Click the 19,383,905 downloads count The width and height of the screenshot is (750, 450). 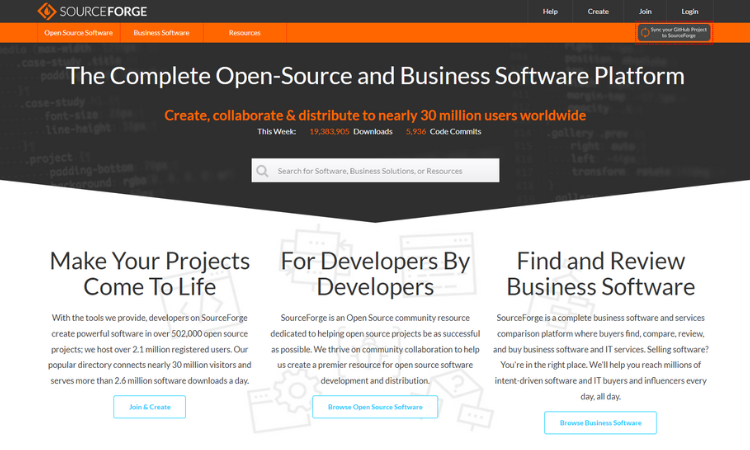click(329, 132)
